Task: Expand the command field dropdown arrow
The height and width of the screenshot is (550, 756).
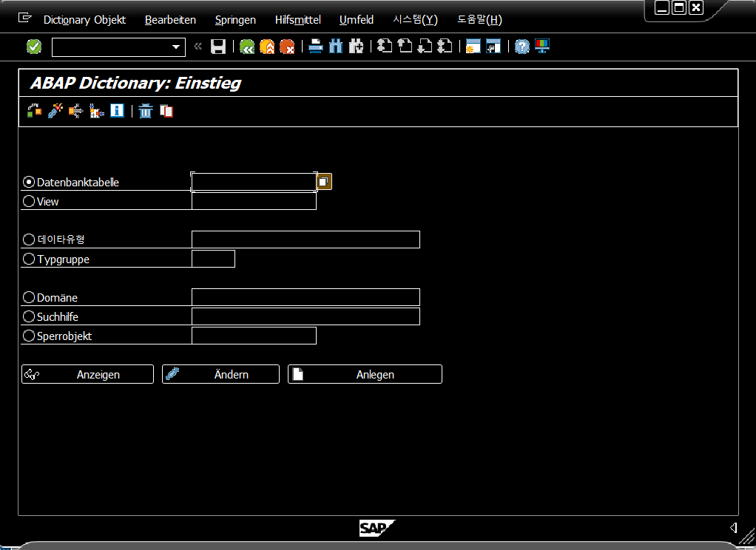Action: 176,47
